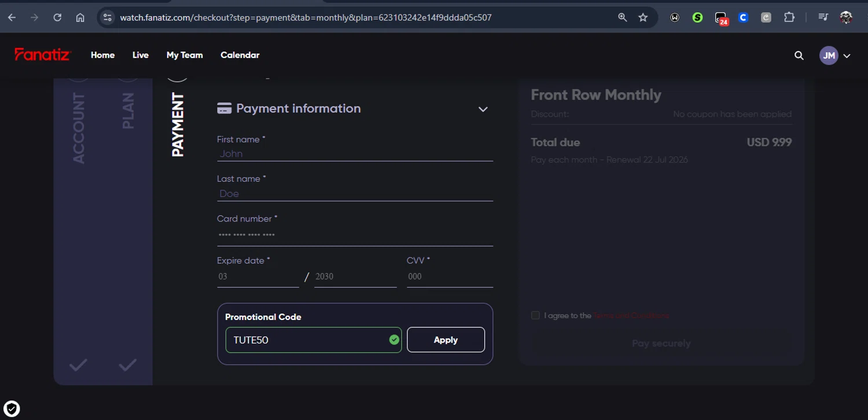Click the expire month field
This screenshot has height=420, width=868.
(258, 277)
